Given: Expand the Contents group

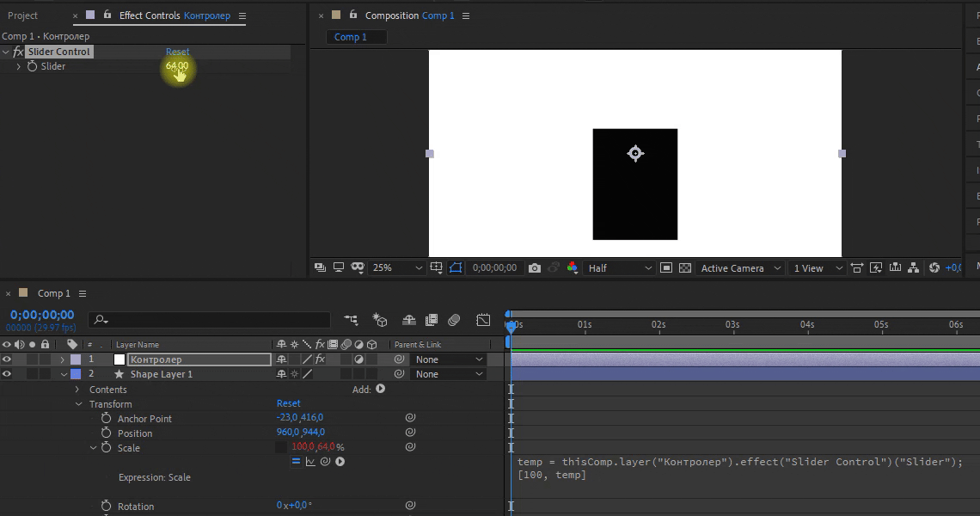Looking at the screenshot, I should (77, 389).
